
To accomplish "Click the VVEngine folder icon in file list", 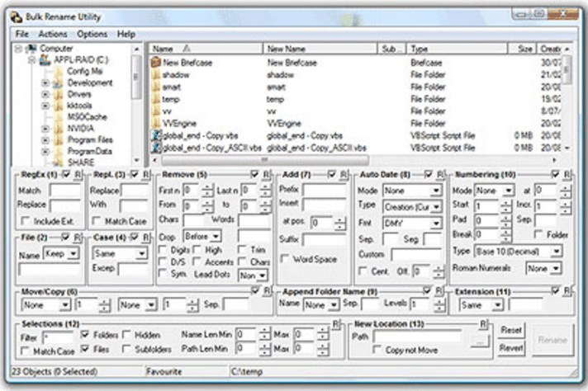I will click(x=156, y=122).
